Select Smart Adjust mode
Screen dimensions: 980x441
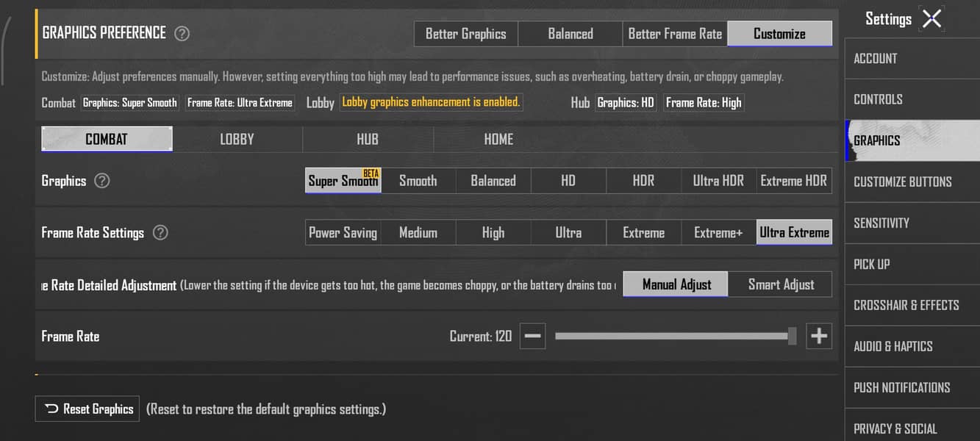point(780,284)
